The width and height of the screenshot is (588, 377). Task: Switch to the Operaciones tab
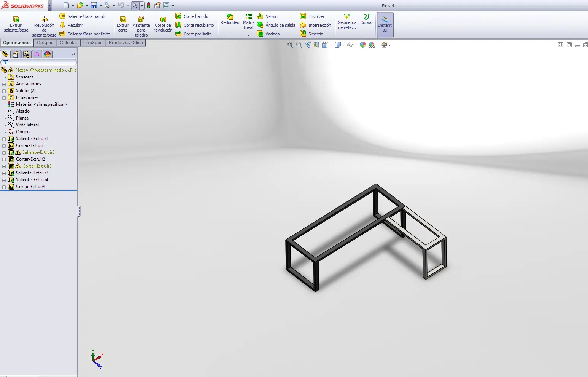tap(17, 43)
